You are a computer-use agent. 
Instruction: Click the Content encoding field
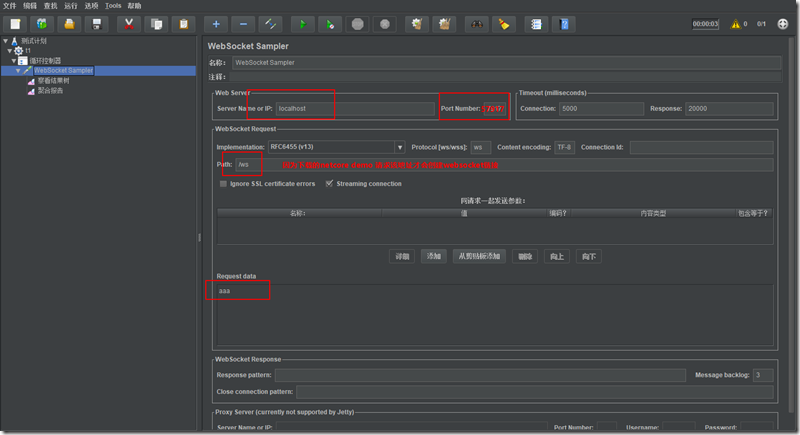[x=565, y=147]
